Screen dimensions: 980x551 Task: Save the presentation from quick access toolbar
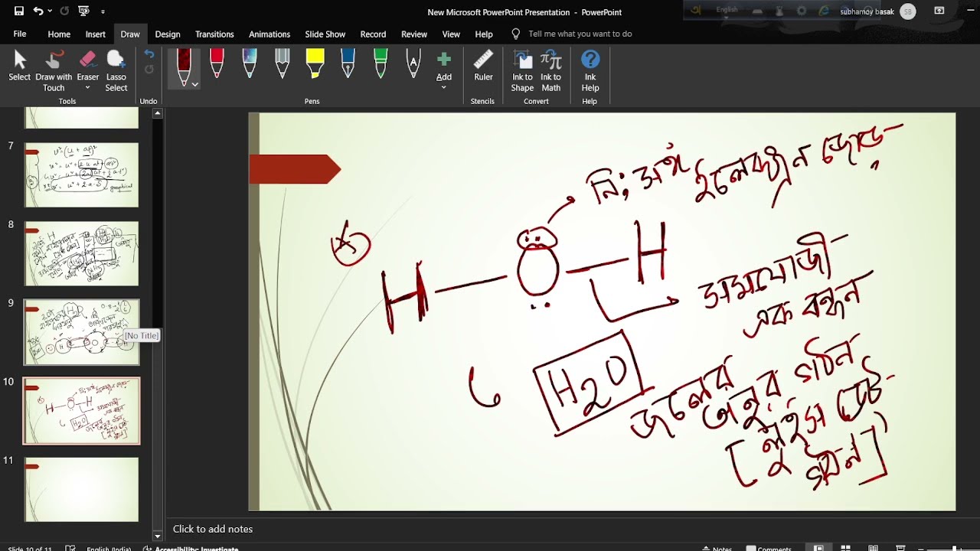[x=19, y=11]
